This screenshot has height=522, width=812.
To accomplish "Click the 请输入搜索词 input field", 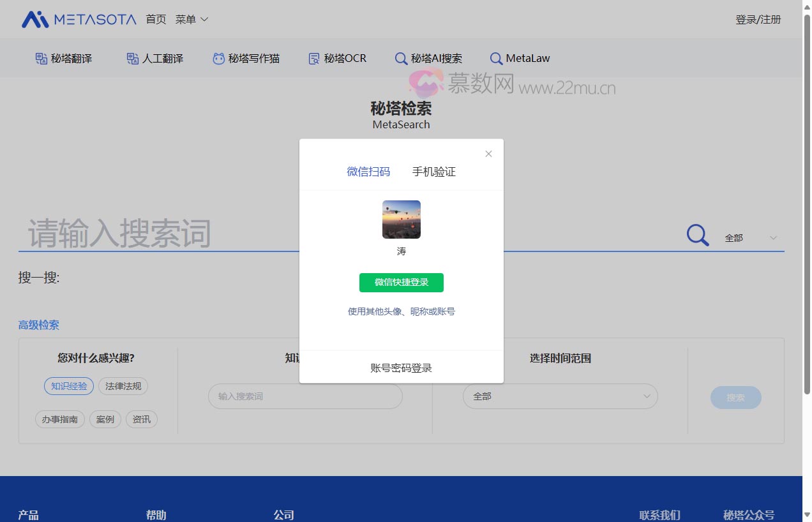I will pos(192,234).
